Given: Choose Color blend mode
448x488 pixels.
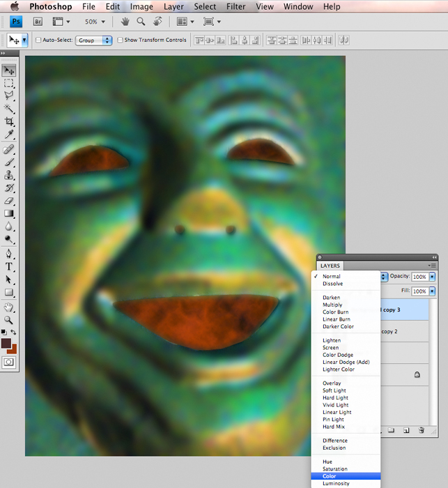Looking at the screenshot, I should point(346,476).
